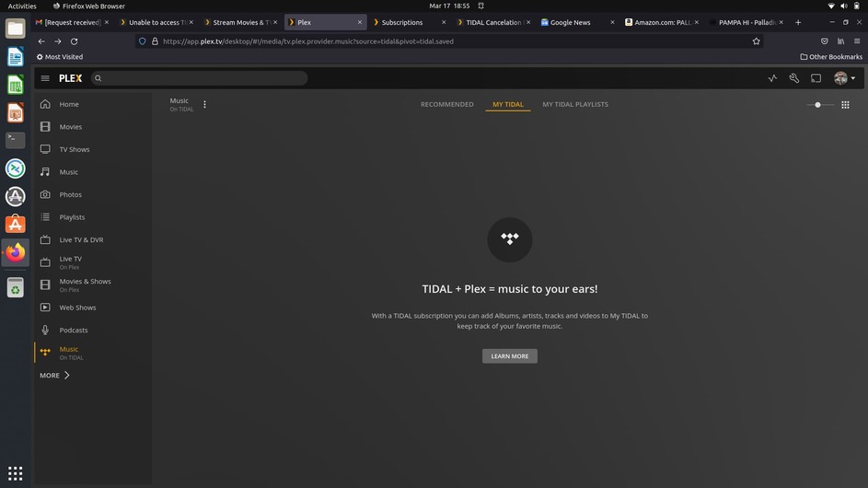Open a new Firefox tab
The height and width of the screenshot is (488, 868).
coord(798,22)
